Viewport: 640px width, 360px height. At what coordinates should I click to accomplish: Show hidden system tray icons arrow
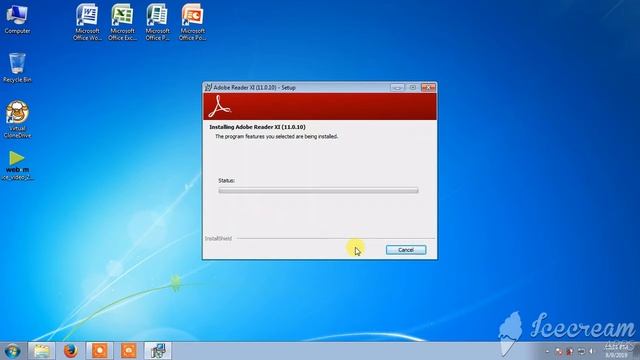click(547, 351)
